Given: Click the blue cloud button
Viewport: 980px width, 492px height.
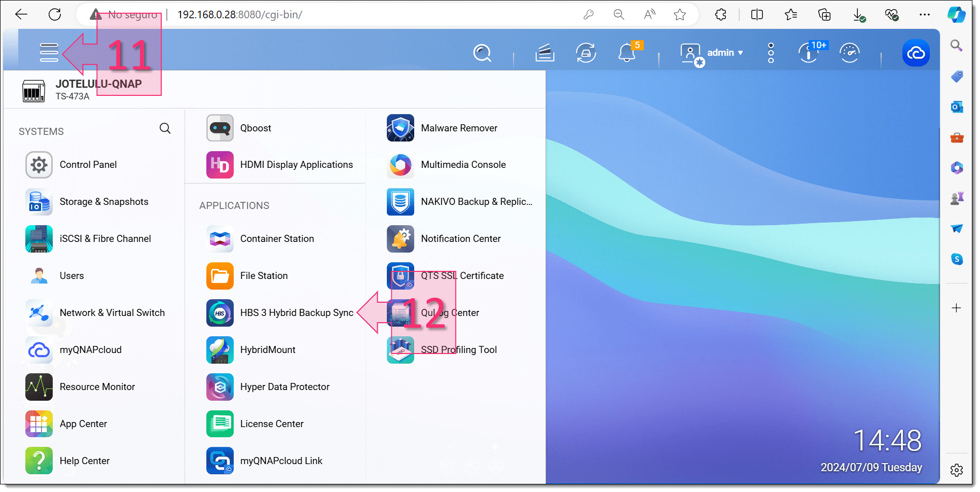Looking at the screenshot, I should tap(916, 53).
